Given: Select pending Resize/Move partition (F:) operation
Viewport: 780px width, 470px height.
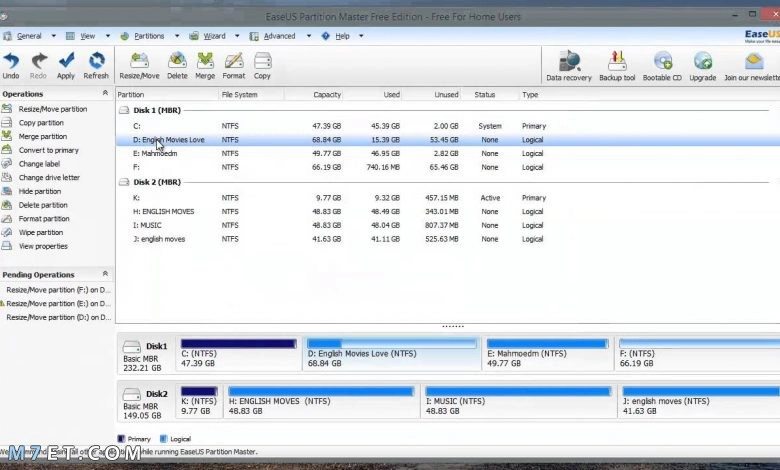Looking at the screenshot, I should [58, 289].
